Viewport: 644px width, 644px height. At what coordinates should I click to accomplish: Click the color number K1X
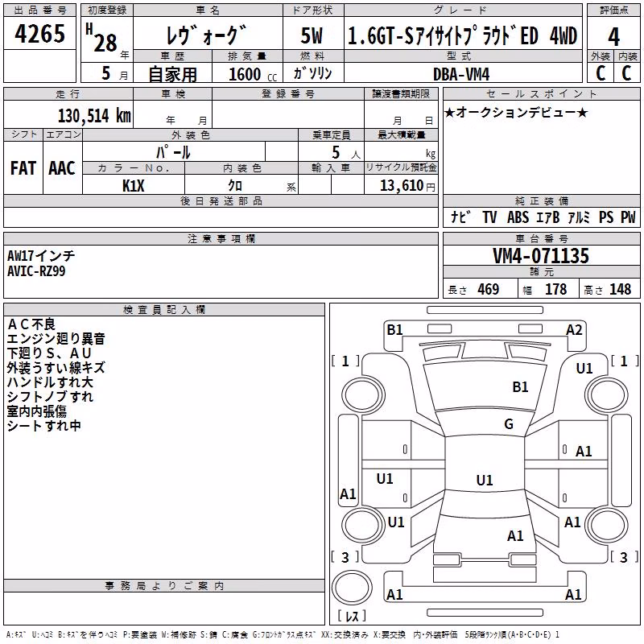click(134, 186)
